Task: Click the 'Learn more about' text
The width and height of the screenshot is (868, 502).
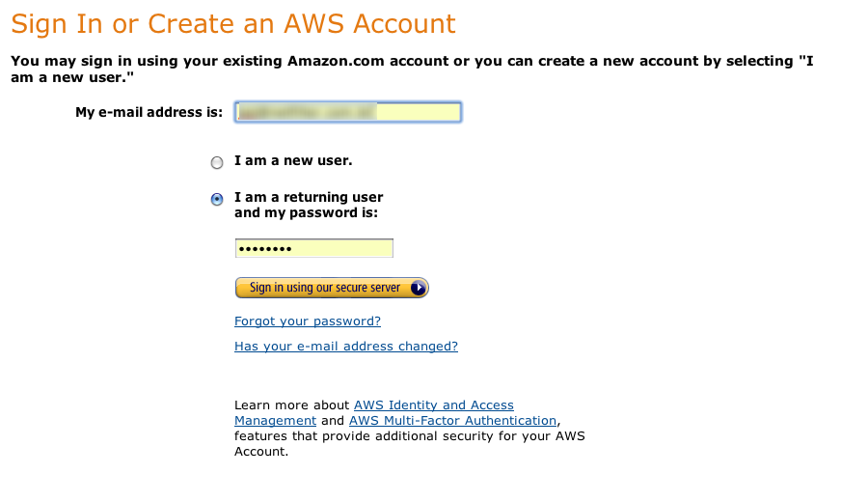Action: [x=292, y=405]
